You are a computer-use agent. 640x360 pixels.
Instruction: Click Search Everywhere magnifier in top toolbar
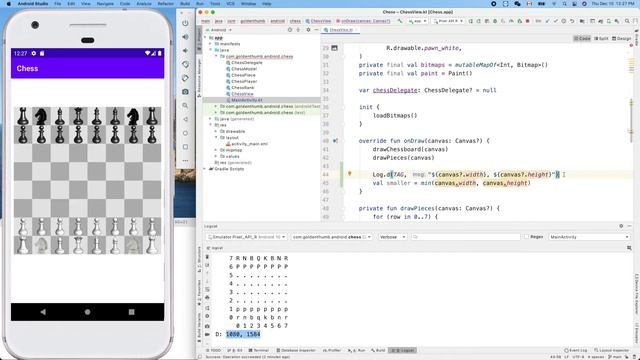(x=627, y=21)
